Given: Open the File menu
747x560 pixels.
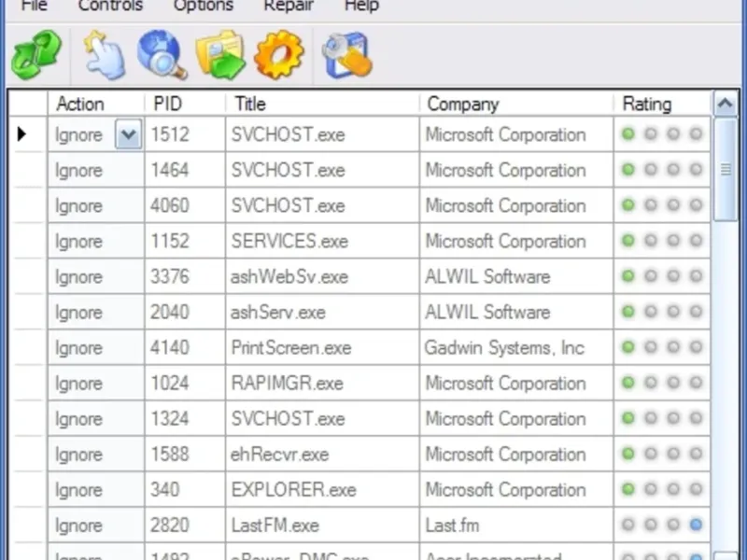Looking at the screenshot, I should click(35, 6).
